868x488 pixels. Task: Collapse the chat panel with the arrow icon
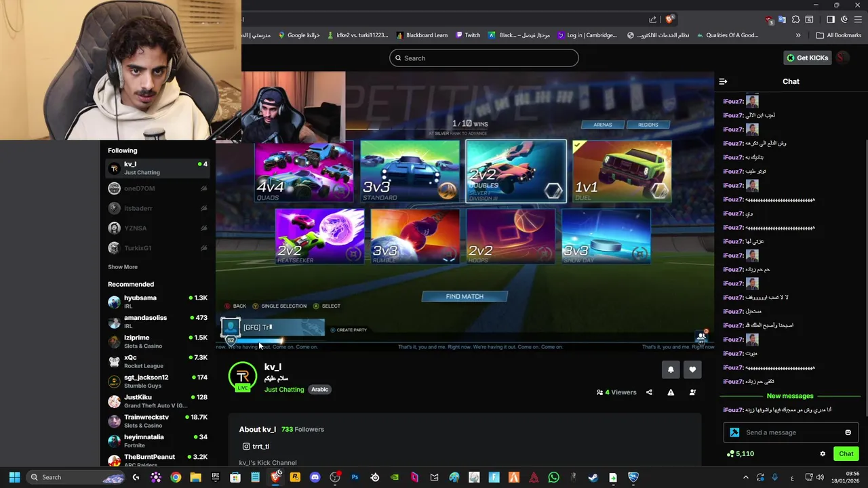pos(723,81)
